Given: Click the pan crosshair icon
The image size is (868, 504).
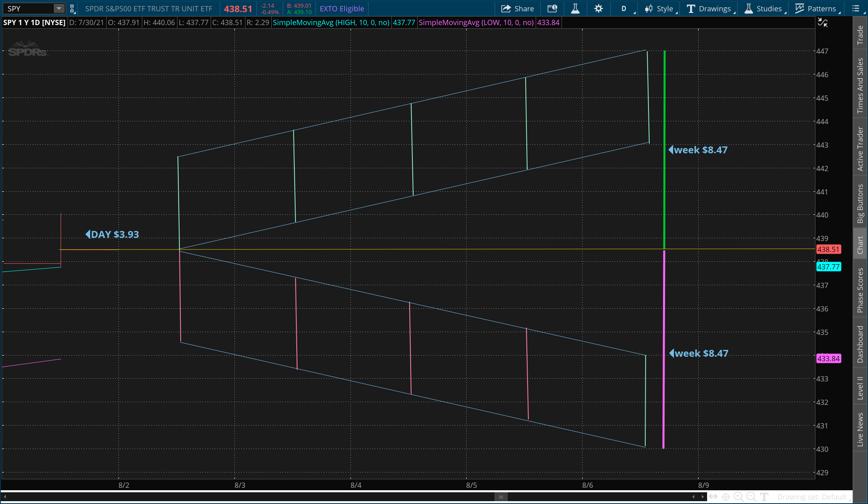Looking at the screenshot, I should tap(726, 497).
